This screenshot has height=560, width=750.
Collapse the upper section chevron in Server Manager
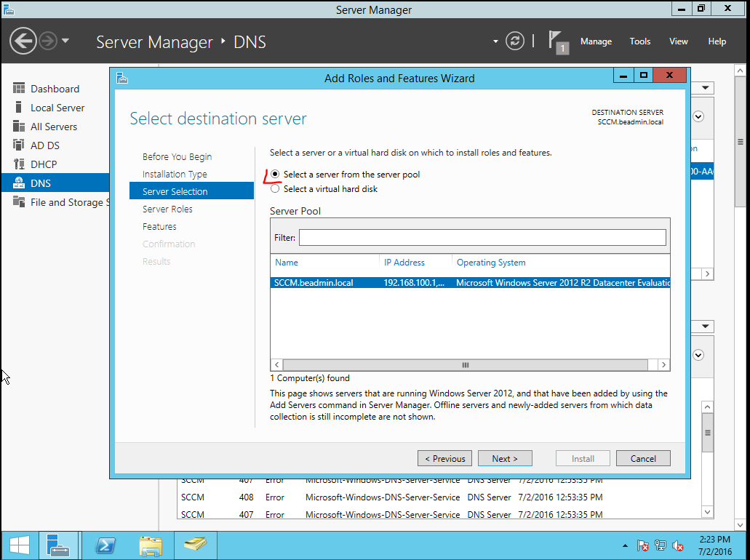click(x=698, y=116)
